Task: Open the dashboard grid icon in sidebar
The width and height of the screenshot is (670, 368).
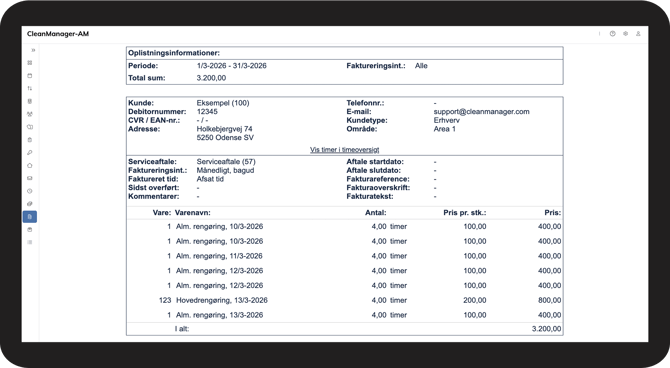Action: (30, 63)
